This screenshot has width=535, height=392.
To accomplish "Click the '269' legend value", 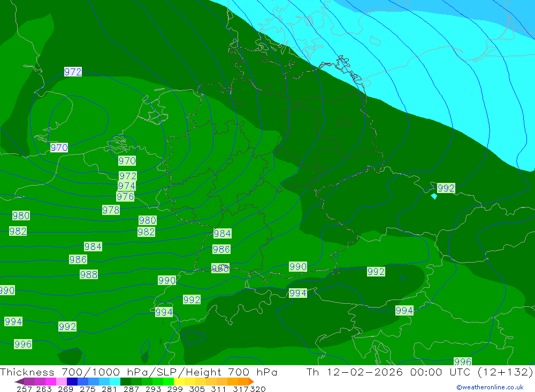I will (65, 389).
